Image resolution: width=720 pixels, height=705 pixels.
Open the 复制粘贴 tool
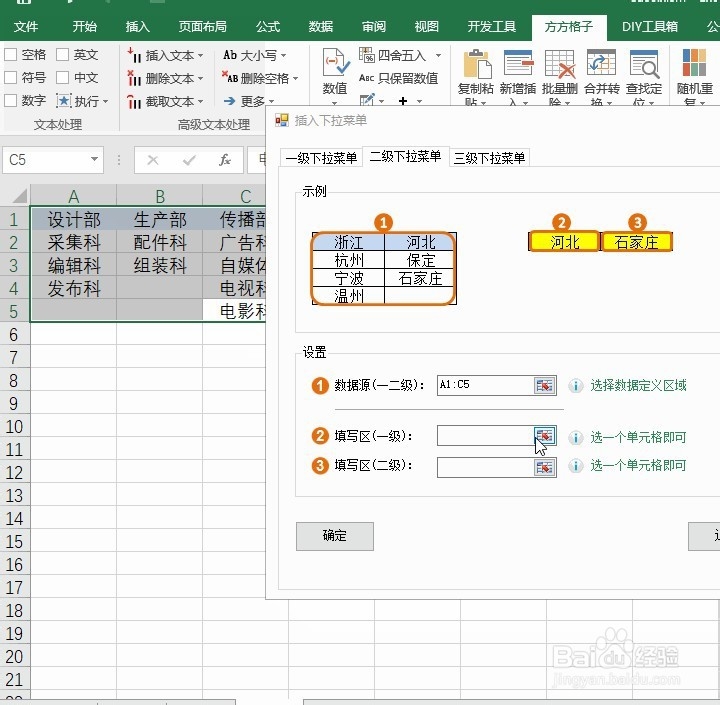(476, 77)
